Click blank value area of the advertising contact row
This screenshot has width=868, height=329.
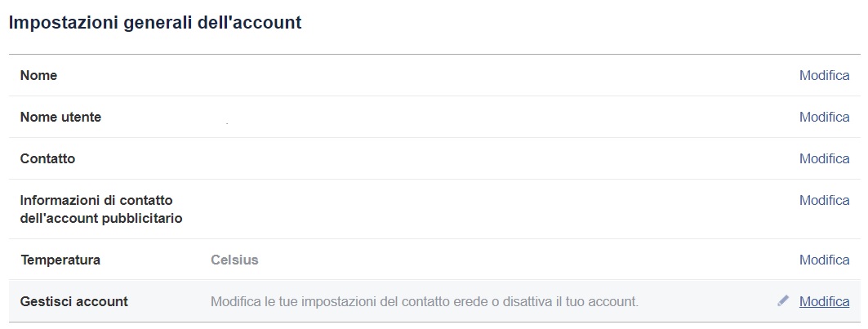point(498,209)
